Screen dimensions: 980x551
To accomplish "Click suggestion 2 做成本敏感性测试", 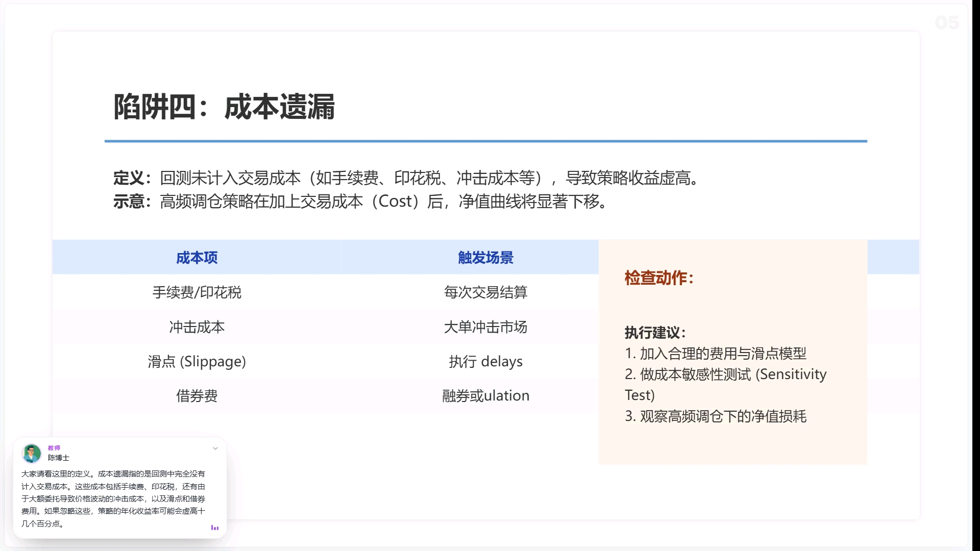I will point(725,385).
